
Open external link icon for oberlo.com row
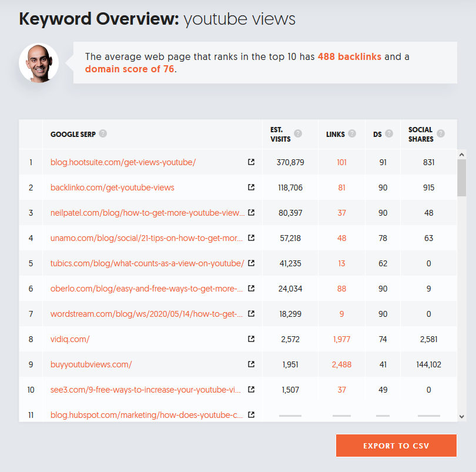(251, 288)
